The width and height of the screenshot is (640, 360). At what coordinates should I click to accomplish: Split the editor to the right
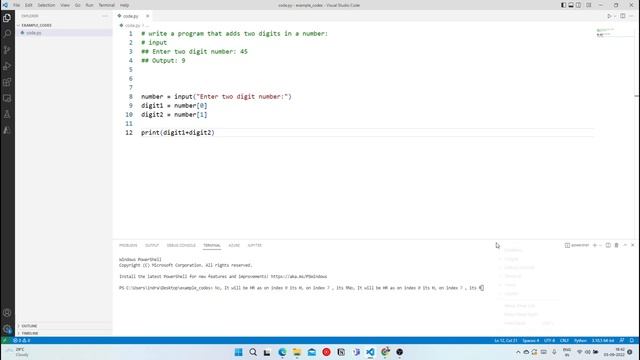click(623, 16)
